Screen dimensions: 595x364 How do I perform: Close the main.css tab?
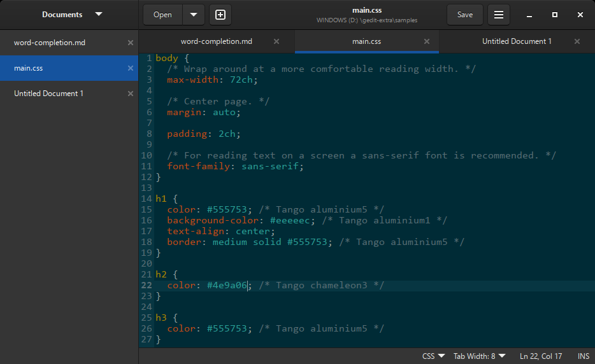[427, 42]
